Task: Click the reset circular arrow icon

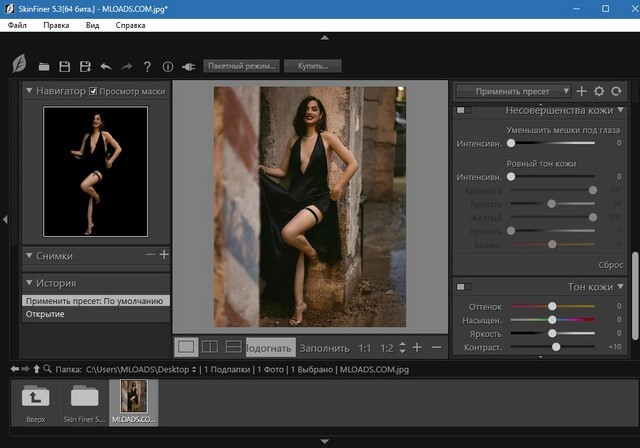Action: [616, 91]
